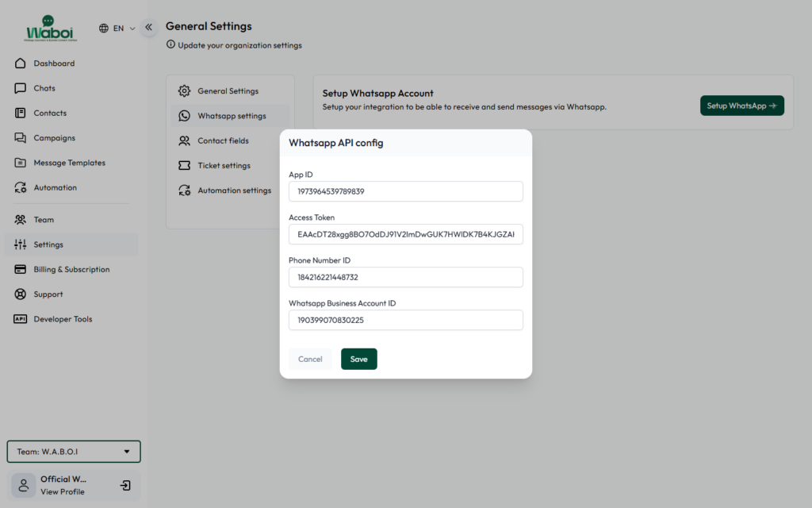
Task: Click the Setup Whatsapp Account heading
Action: [378, 94]
